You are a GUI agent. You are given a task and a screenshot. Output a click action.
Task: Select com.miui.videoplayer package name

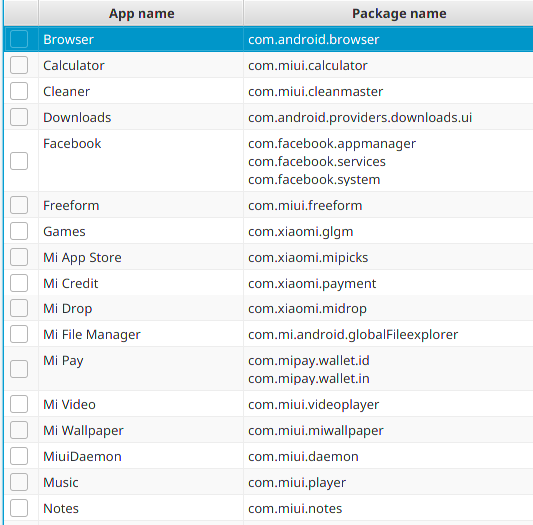click(313, 404)
